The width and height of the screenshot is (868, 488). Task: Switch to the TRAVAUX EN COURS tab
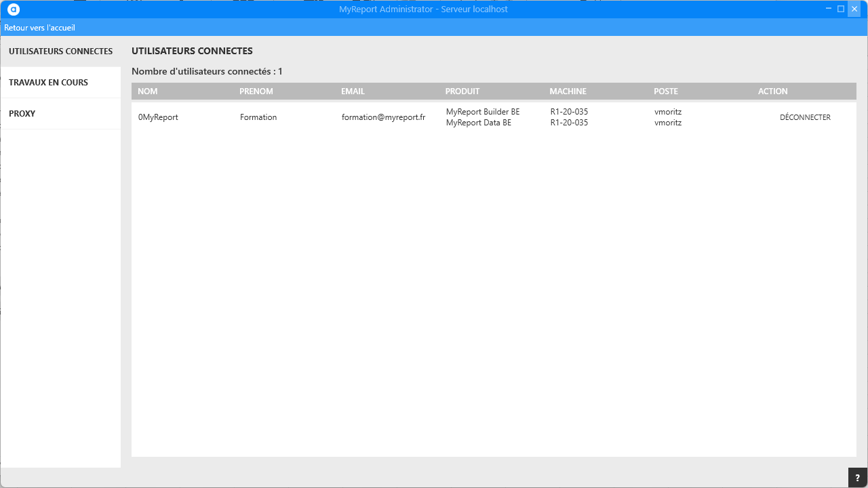coord(48,83)
